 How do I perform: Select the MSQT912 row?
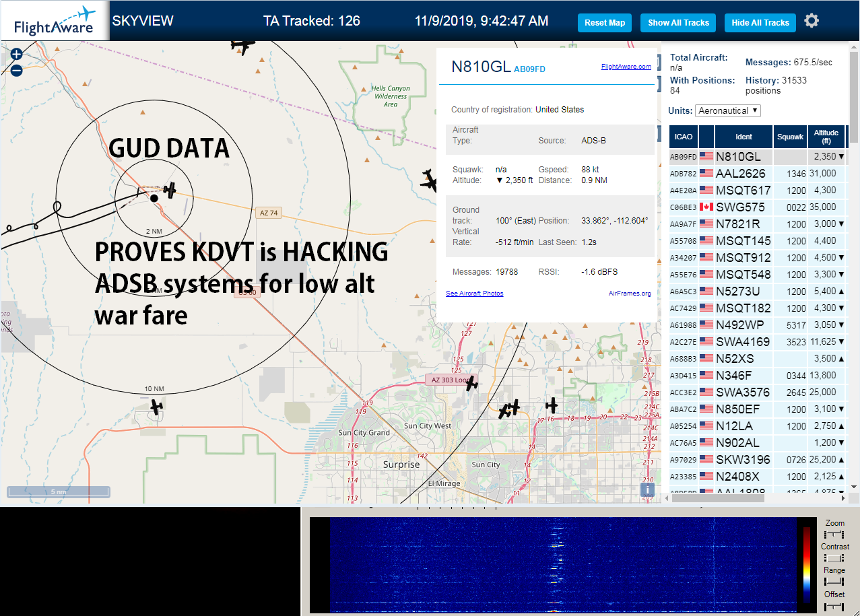pyautogui.click(x=758, y=258)
